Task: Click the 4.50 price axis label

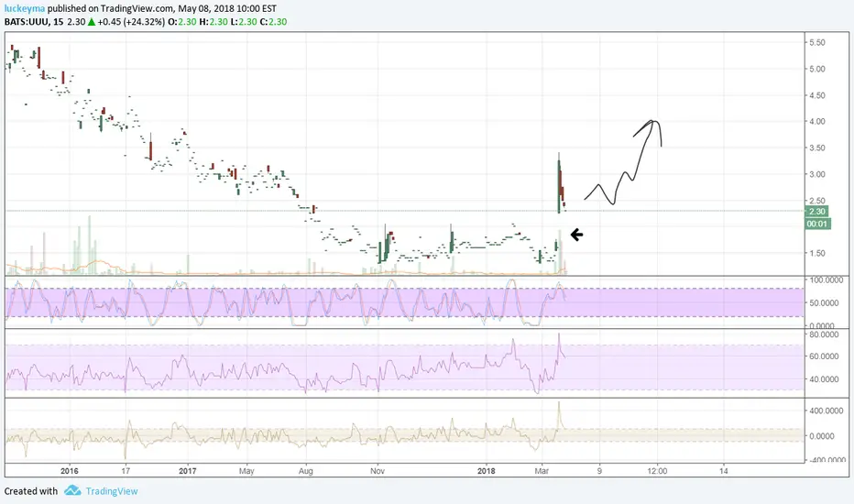Action: (817, 95)
